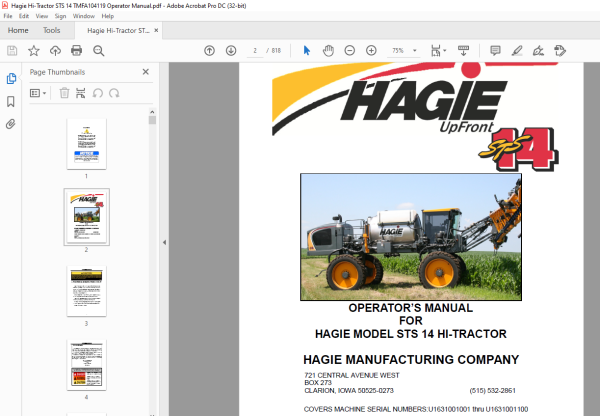Open the Help menu
Viewport: 600px width, 416px height.
click(x=108, y=16)
